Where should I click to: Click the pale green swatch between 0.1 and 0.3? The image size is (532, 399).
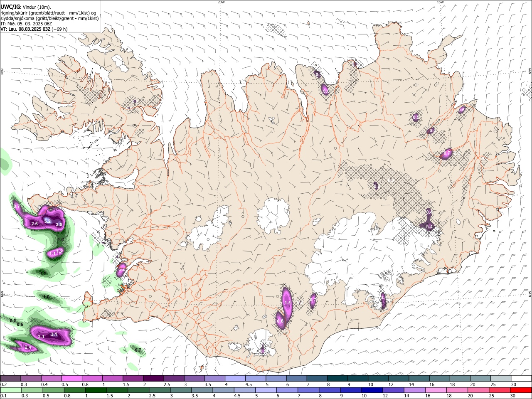10,390
